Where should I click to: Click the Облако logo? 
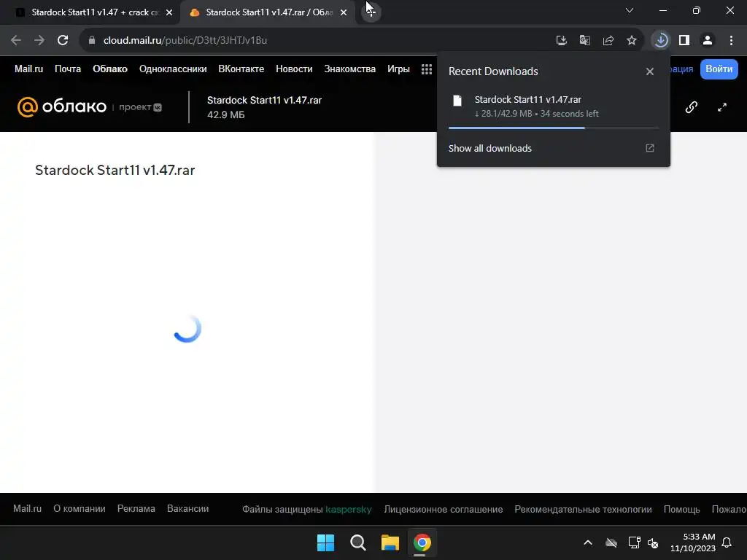pyautogui.click(x=62, y=106)
